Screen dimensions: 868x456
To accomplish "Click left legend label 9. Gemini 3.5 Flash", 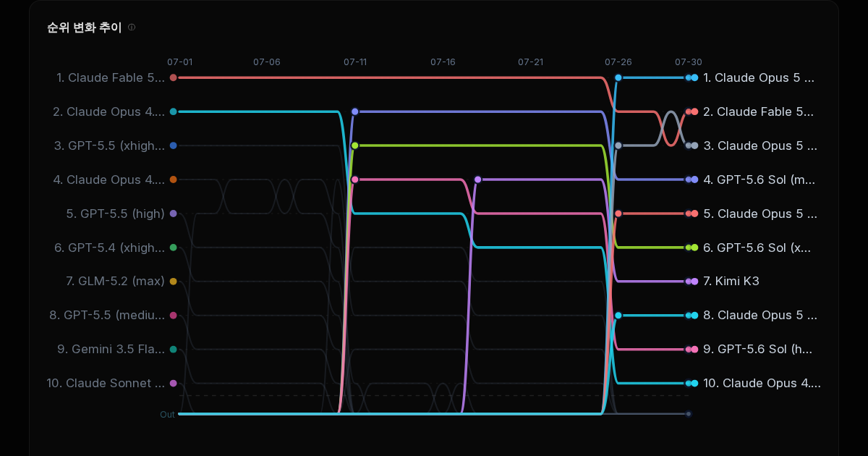I will coord(111,349).
